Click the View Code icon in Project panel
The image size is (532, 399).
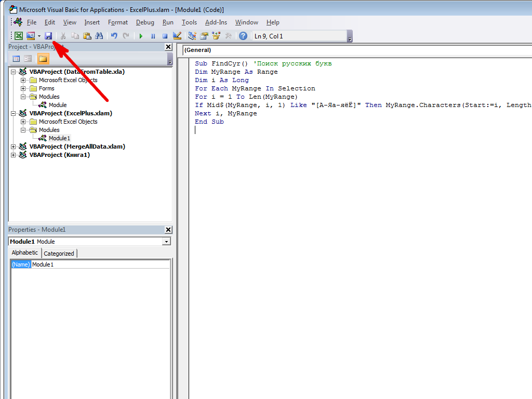tap(16, 59)
